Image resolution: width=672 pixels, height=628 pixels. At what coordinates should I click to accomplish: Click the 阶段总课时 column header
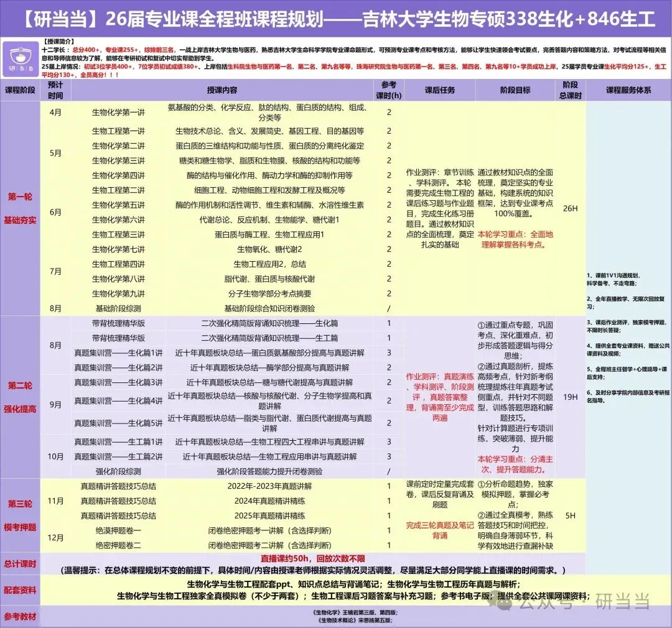tap(570, 90)
